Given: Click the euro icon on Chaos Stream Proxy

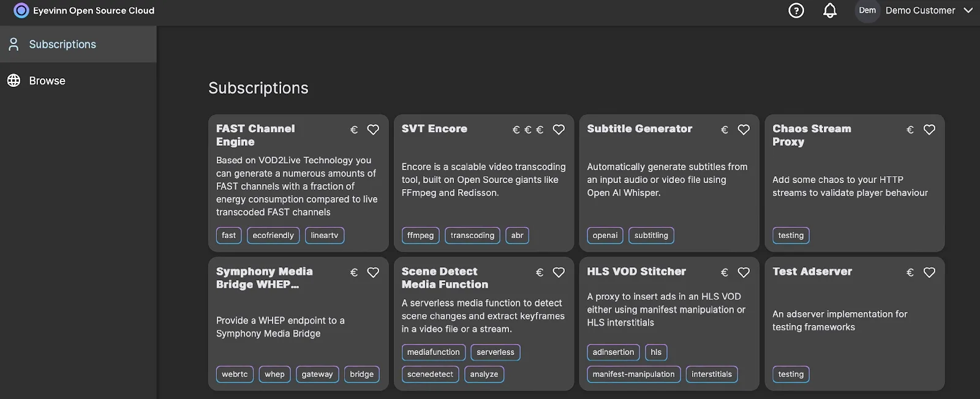Looking at the screenshot, I should tap(910, 130).
